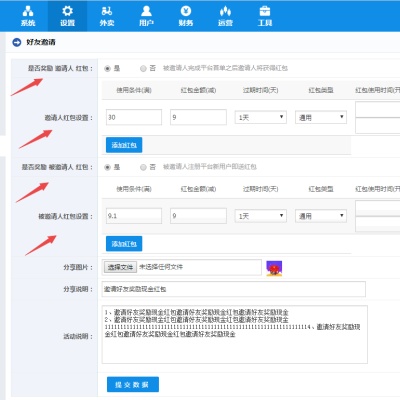Screen dimensions: 400x400
Task: Click lower 红包使用时间 field in 被邀请人 row
Action: tap(378, 224)
